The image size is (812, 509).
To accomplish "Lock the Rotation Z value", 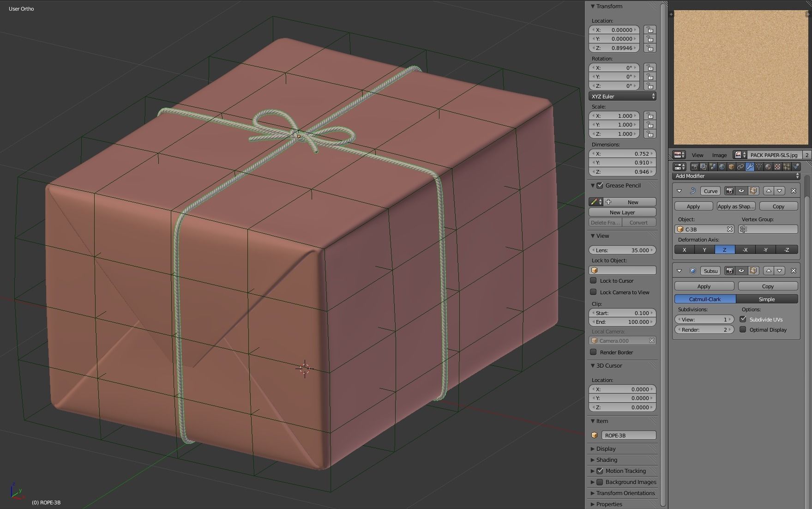I will [650, 86].
